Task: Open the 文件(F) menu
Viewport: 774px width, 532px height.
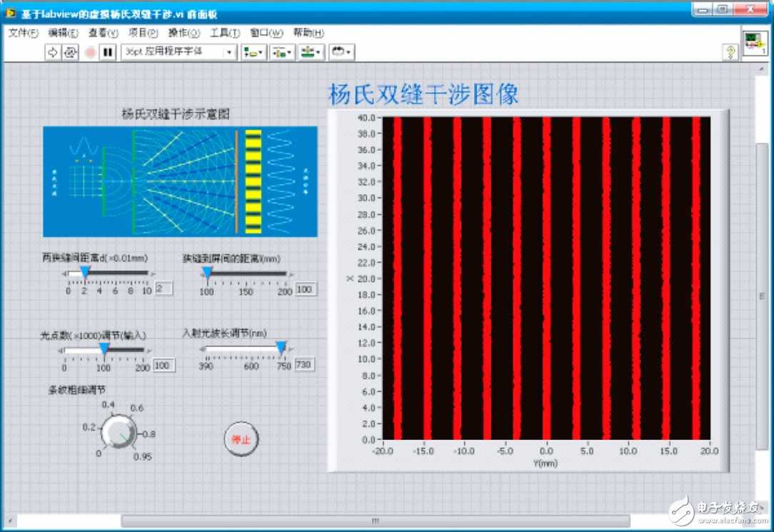Action: tap(23, 33)
